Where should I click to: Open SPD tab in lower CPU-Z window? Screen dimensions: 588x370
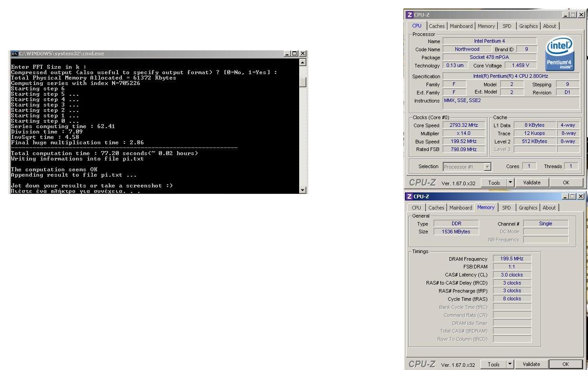click(x=507, y=208)
